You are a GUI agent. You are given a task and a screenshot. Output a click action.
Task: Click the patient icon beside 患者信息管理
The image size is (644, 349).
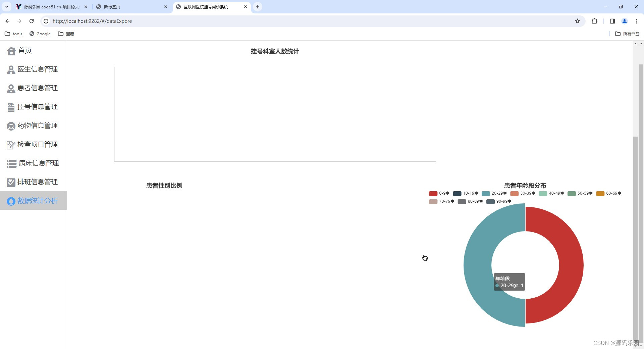pos(11,89)
